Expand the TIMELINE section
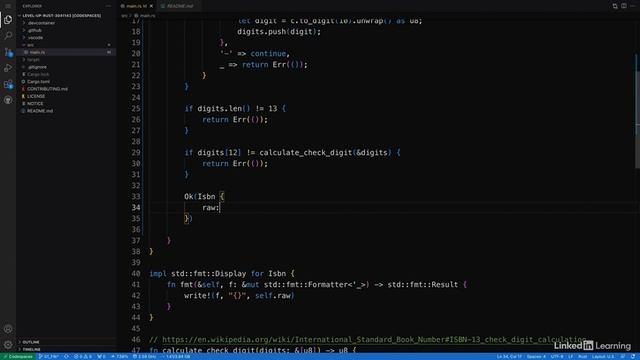This screenshot has width=640, height=360. click(x=31, y=349)
